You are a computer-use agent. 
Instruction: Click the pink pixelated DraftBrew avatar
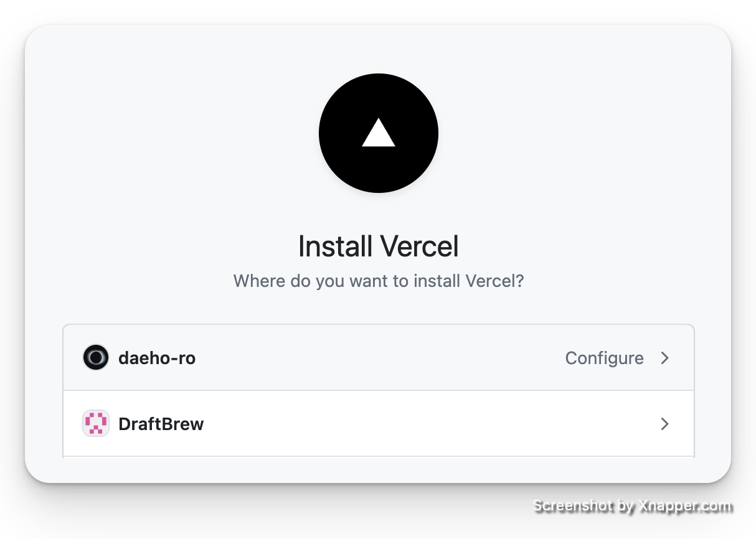tap(96, 424)
